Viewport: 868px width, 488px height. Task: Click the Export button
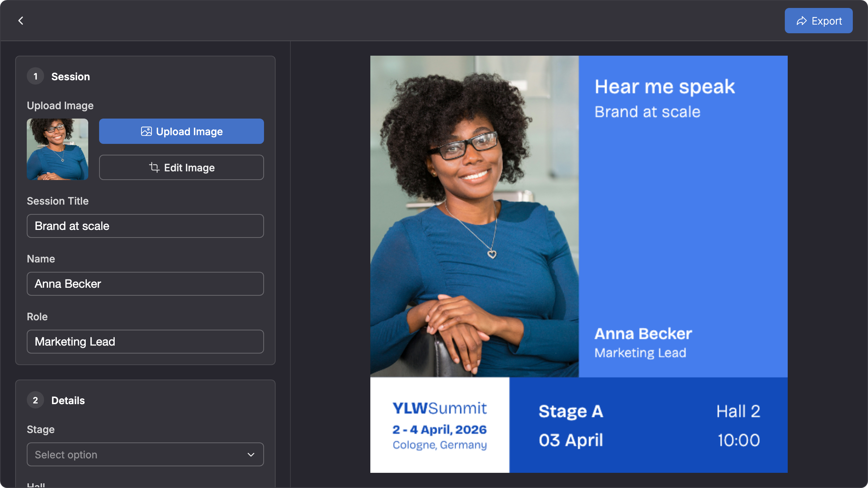[x=819, y=21]
